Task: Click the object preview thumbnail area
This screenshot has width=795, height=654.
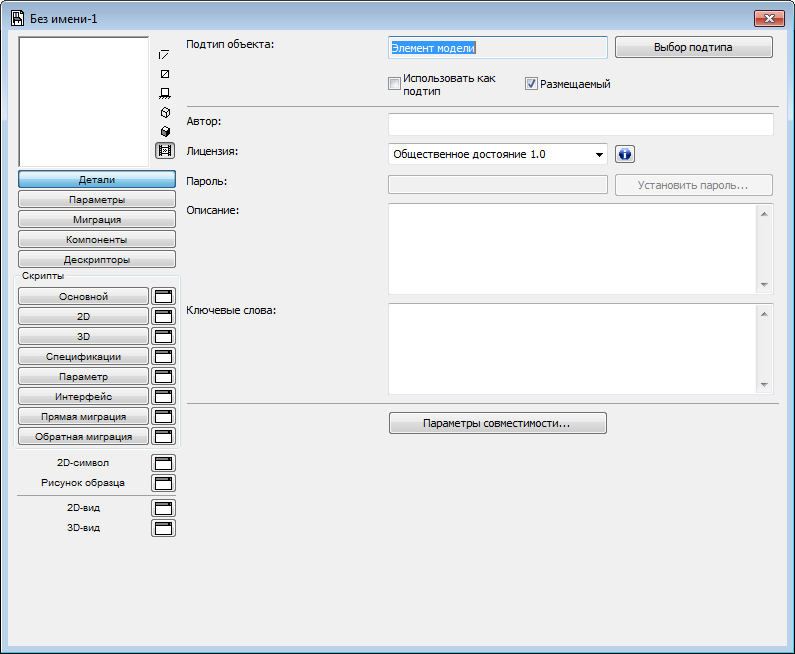Action: (x=84, y=101)
